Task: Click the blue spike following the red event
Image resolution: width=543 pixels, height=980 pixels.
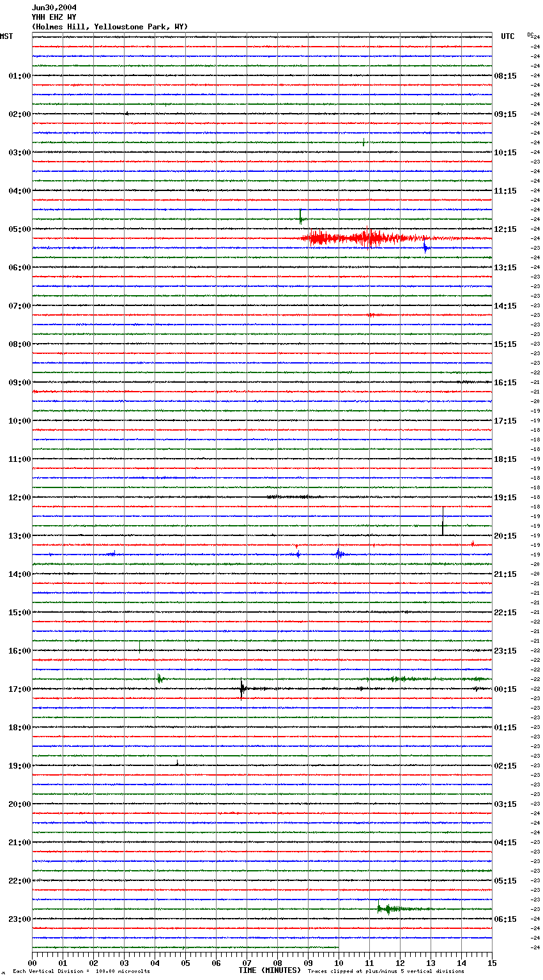Action: pyautogui.click(x=425, y=246)
